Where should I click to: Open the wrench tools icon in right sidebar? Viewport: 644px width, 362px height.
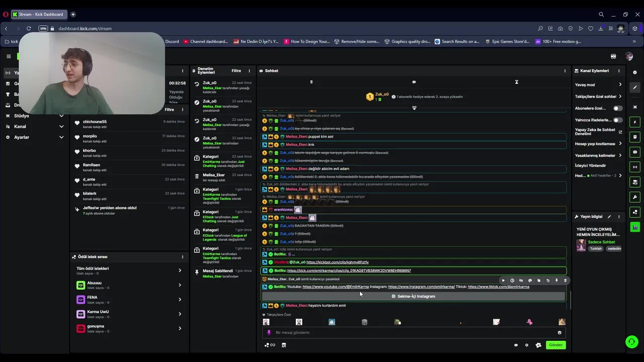pos(635,197)
